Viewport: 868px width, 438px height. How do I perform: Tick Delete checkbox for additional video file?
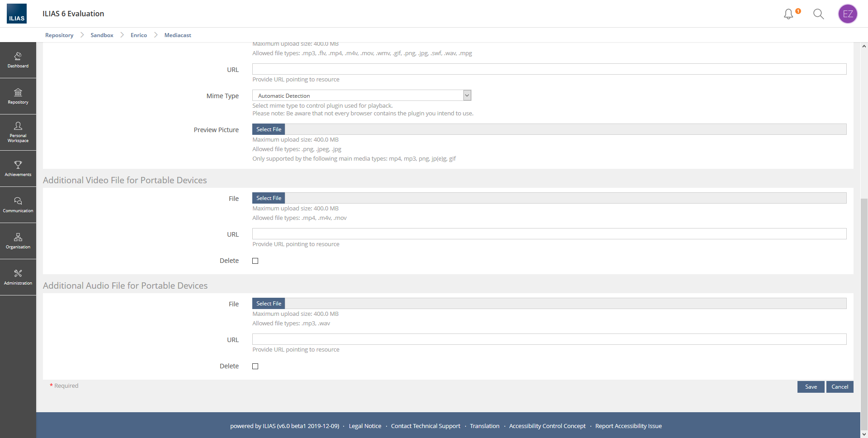click(255, 261)
